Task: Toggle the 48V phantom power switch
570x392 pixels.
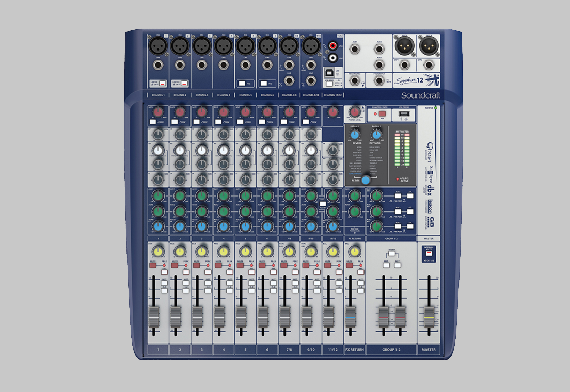Action: (383, 113)
